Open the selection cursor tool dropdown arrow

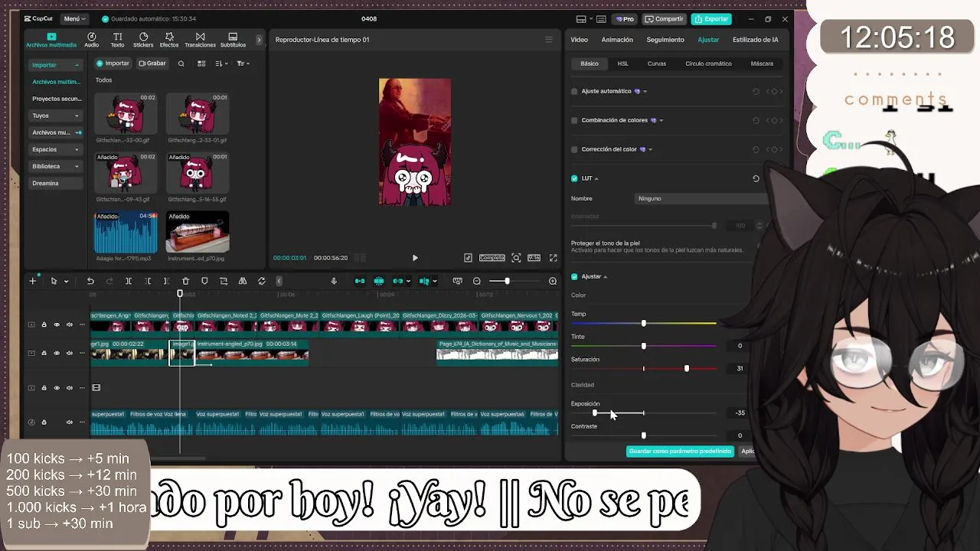66,282
